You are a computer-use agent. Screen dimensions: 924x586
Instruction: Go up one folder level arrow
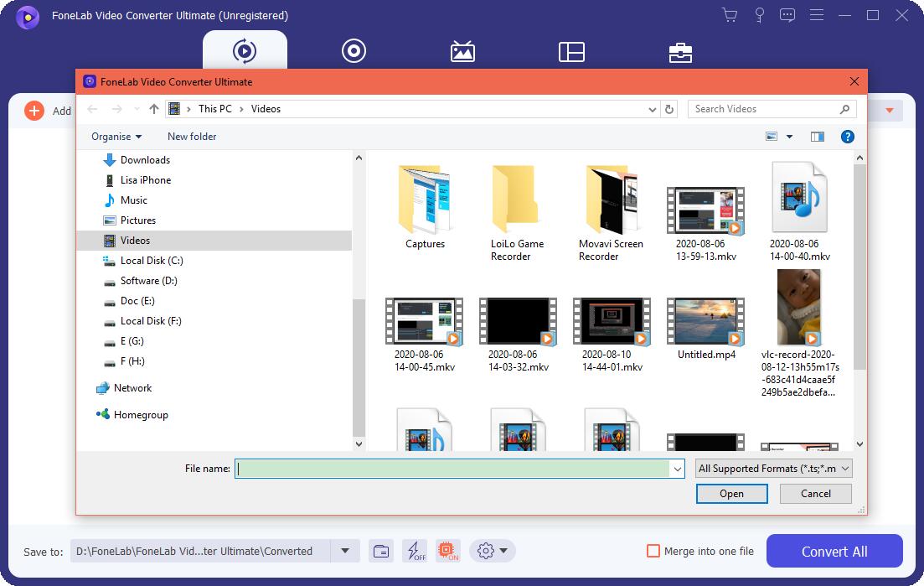[x=154, y=109]
